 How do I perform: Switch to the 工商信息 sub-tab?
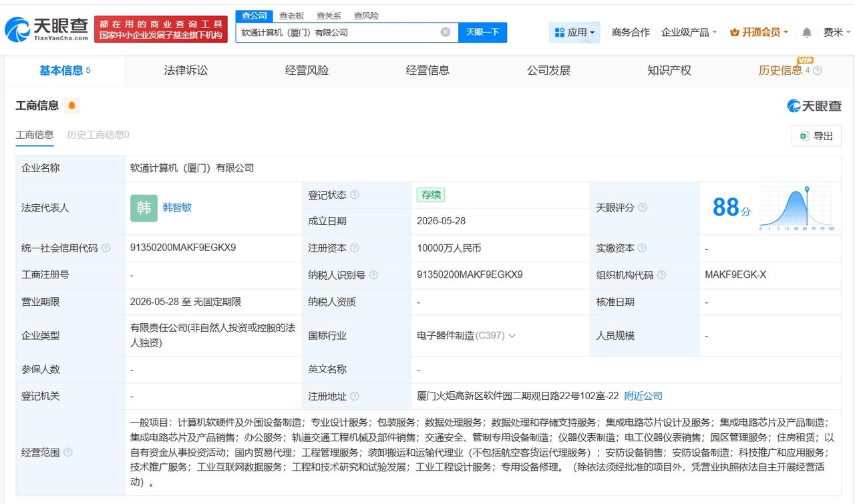click(x=35, y=135)
